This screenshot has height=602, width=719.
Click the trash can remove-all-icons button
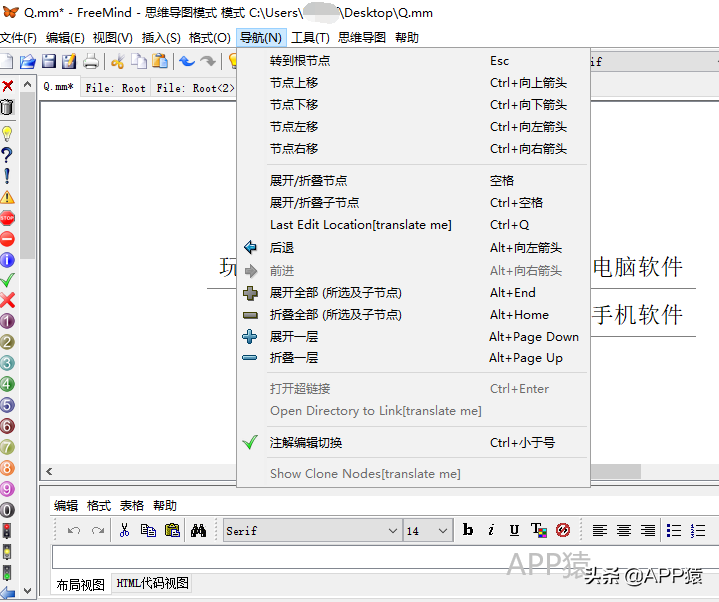point(7,107)
